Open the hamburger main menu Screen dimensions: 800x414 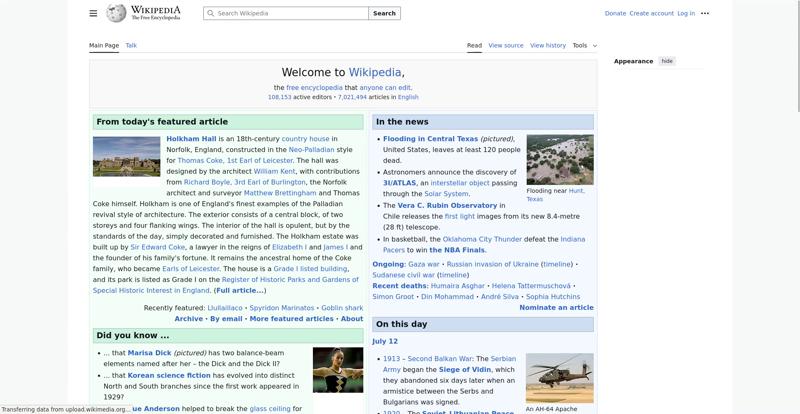[x=93, y=13]
